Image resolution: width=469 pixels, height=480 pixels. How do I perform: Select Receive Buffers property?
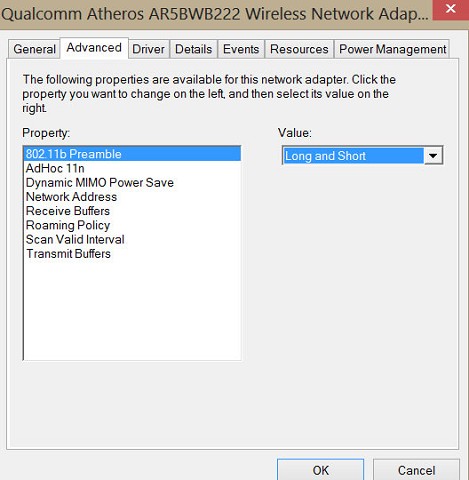pyautogui.click(x=132, y=211)
